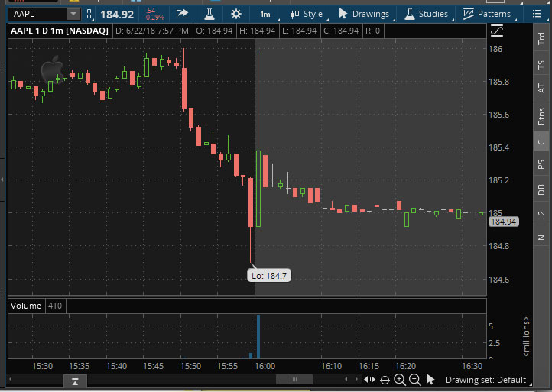Open Edit Studies via the flask icon
This screenshot has width=552, height=392.
[209, 14]
